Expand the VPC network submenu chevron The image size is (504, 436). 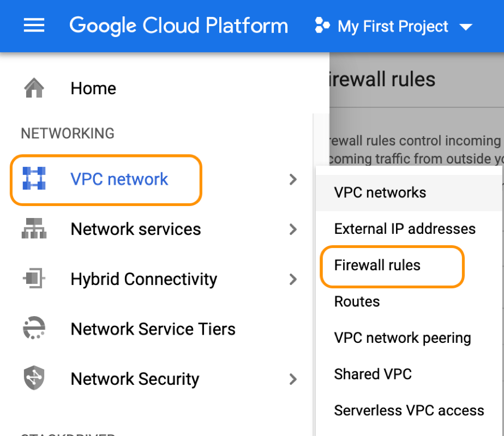click(x=293, y=179)
